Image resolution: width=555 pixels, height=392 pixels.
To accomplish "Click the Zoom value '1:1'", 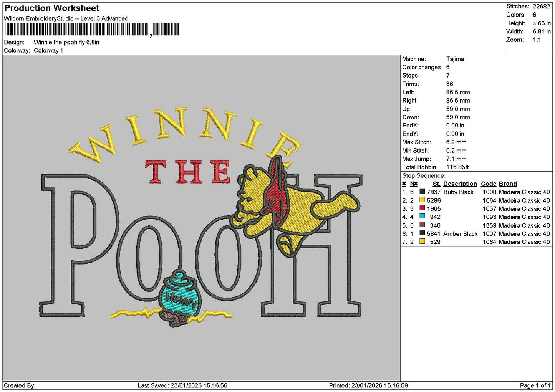I will 537,40.
